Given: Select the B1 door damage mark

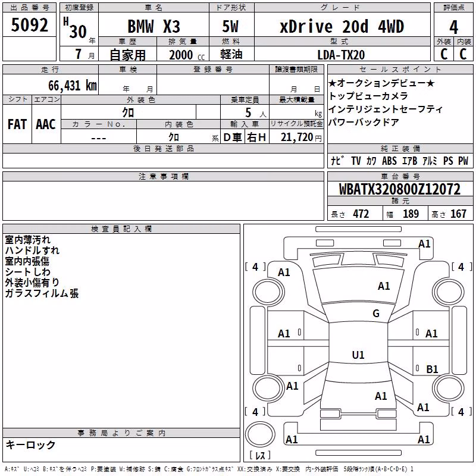Looking at the screenshot, I should tap(432, 369).
